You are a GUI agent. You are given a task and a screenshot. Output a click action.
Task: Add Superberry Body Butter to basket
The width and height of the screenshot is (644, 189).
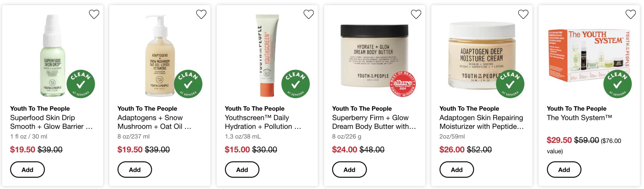(x=349, y=170)
